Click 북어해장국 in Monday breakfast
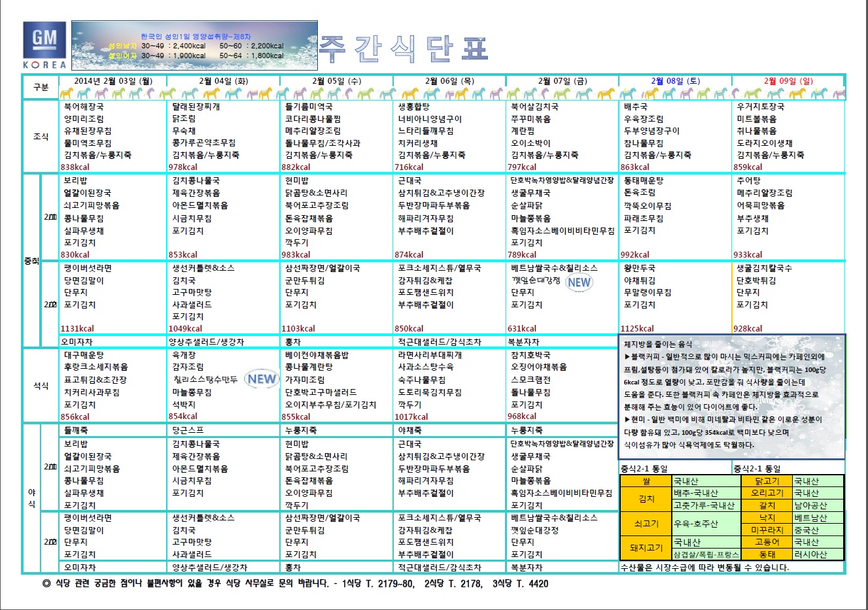The width and height of the screenshot is (868, 610). (84, 107)
